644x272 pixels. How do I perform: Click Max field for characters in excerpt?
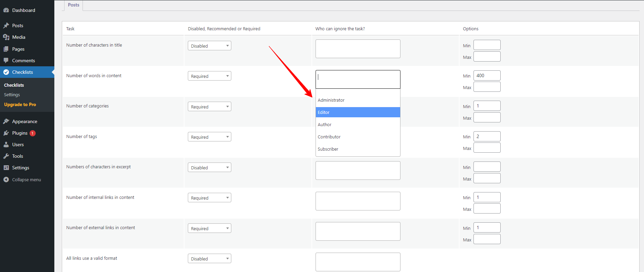point(487,178)
